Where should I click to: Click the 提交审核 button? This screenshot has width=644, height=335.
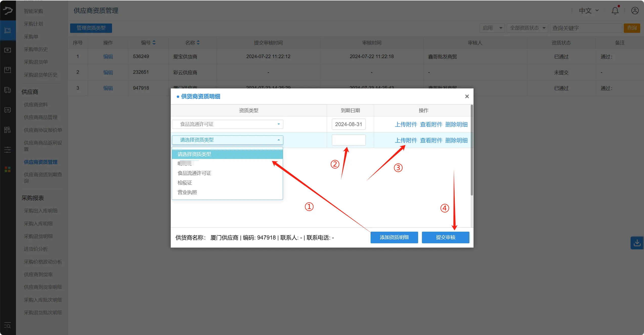tap(445, 237)
